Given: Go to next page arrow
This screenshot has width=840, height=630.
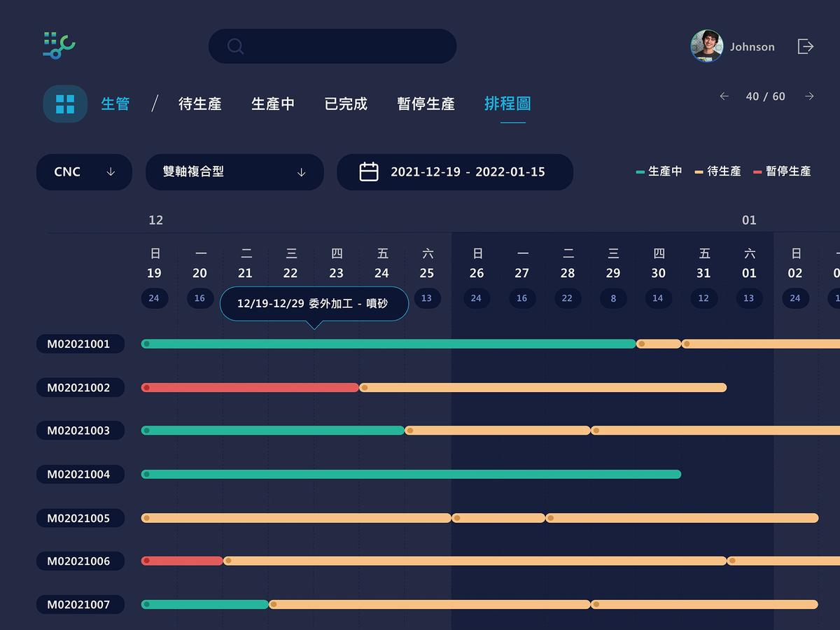Looking at the screenshot, I should (x=809, y=97).
